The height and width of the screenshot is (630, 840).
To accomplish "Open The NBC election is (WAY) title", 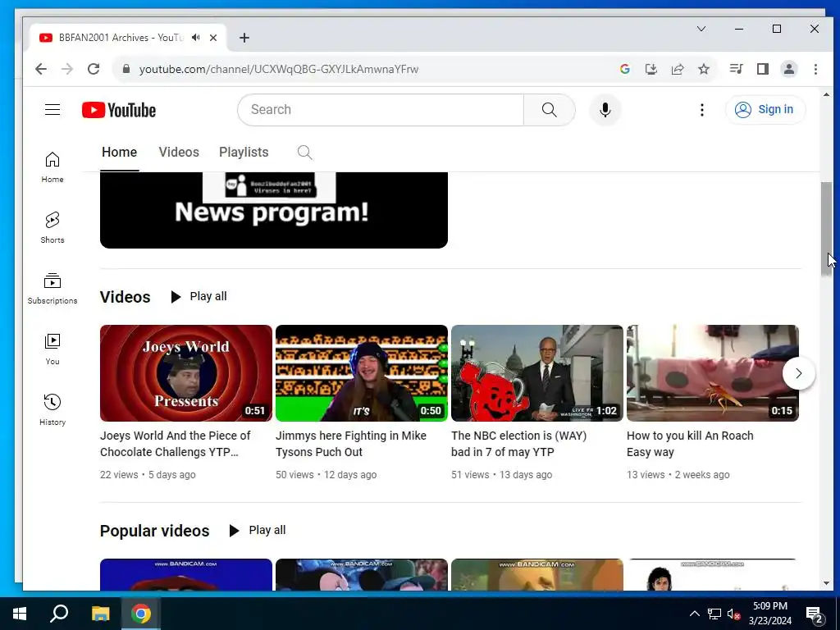I will pos(518,444).
